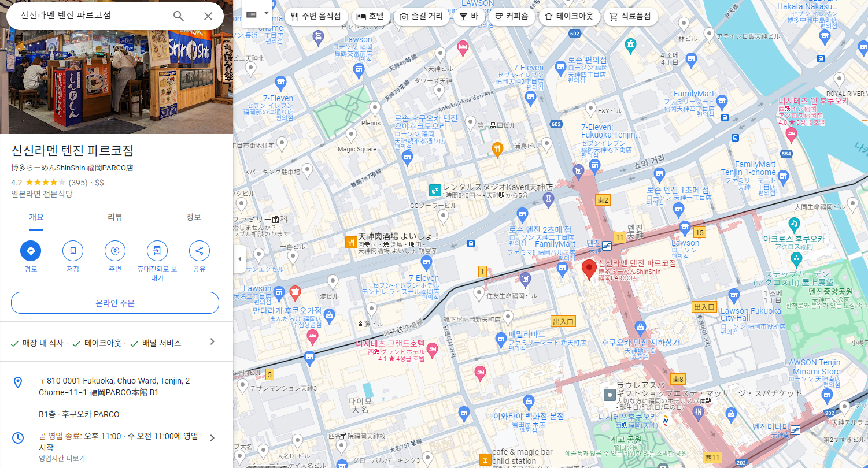Click the 東2 exit label
868x468 pixels.
tap(603, 199)
